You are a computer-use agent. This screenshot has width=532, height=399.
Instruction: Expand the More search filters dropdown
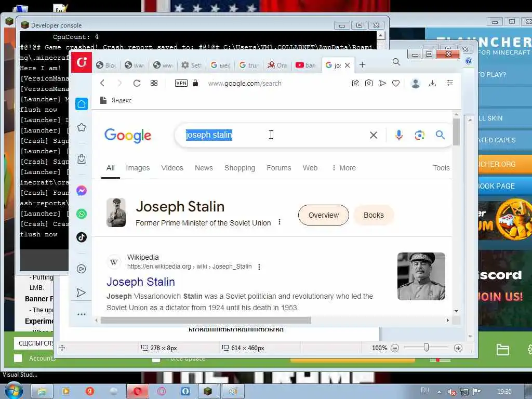point(344,168)
